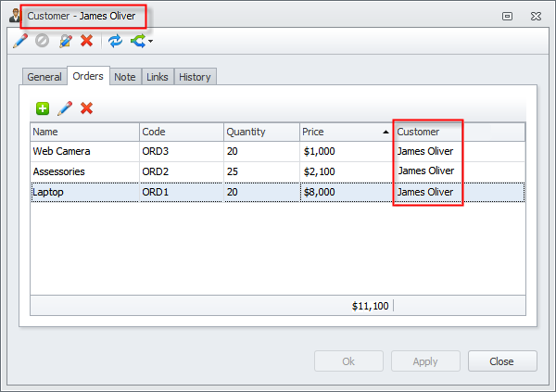Viewport: 556px width, 392px height.
Task: Show the History tab
Action: tap(195, 77)
